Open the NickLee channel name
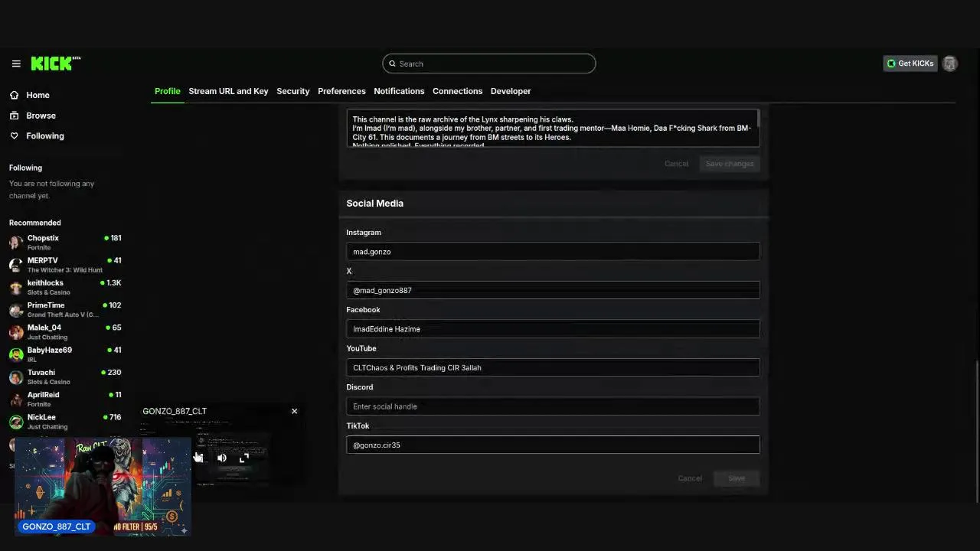 41,417
